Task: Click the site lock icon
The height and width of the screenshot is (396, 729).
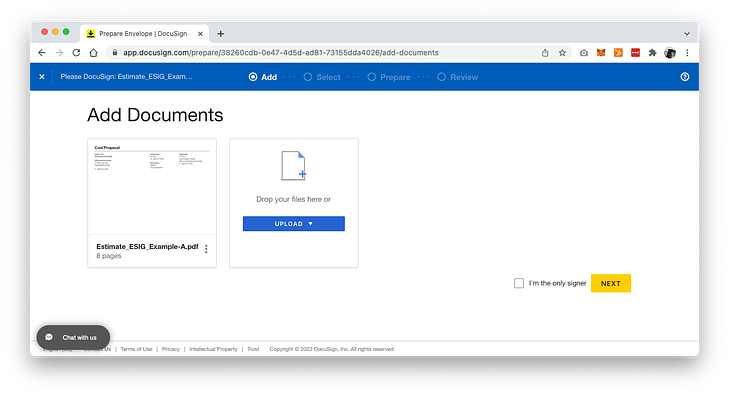Action: point(115,53)
